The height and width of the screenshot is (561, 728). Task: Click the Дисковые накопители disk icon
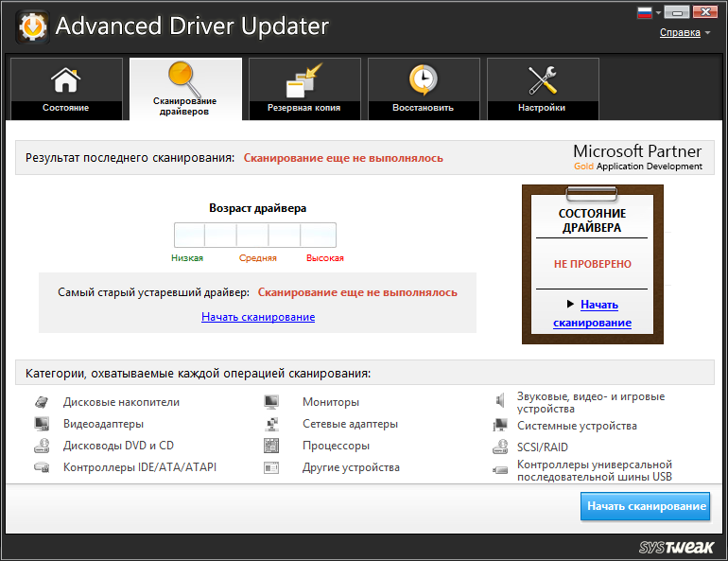click(x=42, y=402)
